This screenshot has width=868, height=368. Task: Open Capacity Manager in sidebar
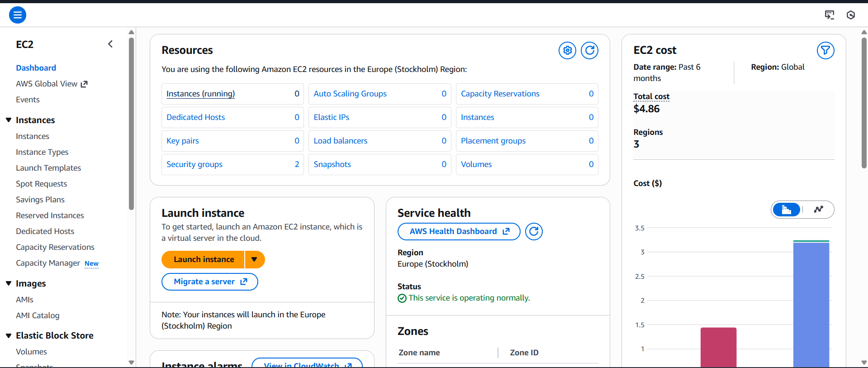coord(48,263)
